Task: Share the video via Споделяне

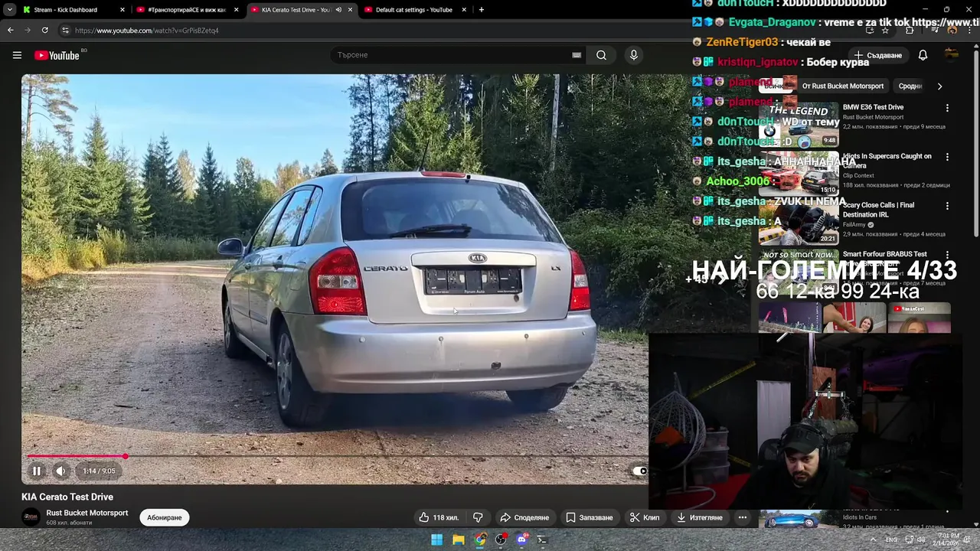Action: tap(524, 518)
